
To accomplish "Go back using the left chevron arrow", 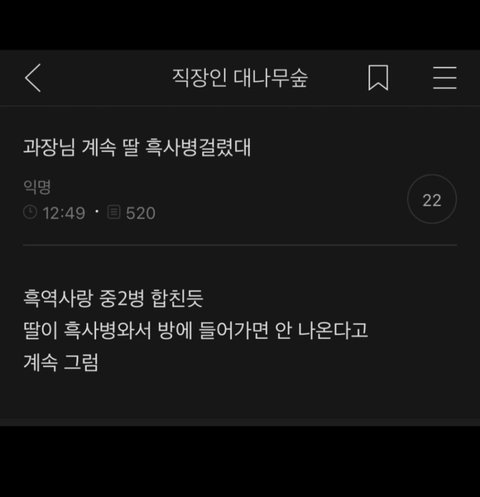I will (33, 78).
